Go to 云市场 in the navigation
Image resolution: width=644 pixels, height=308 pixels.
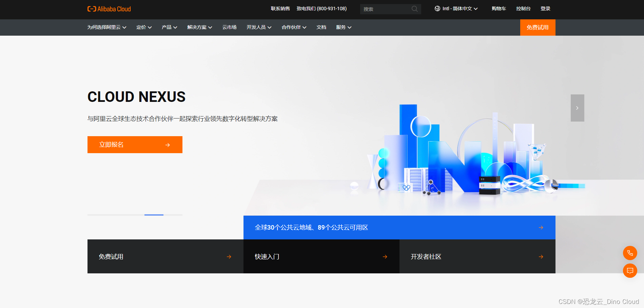[x=230, y=27]
